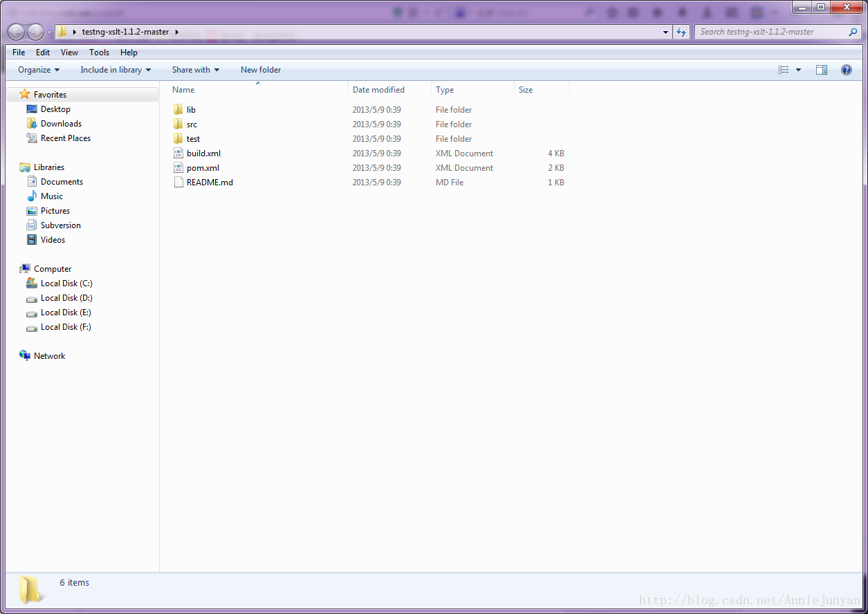Click the XML Document type of build.xml
Viewport: 868px width, 614px height.
pos(464,153)
